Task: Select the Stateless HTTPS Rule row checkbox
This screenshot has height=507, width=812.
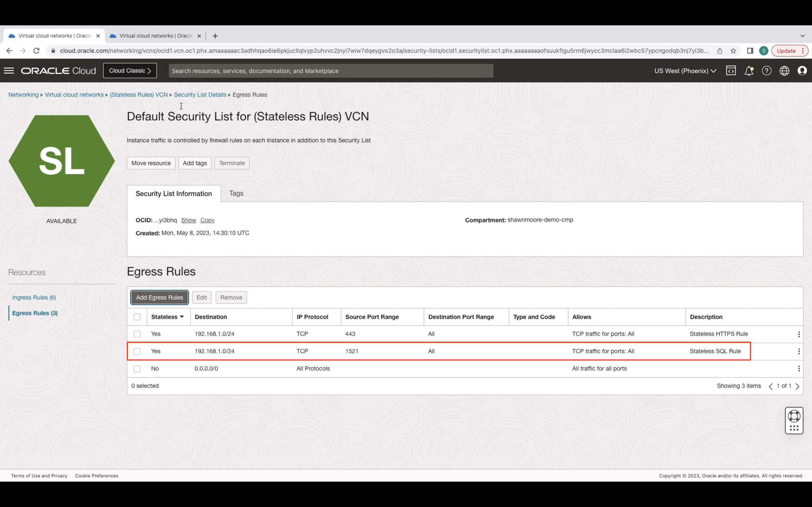Action: pos(137,334)
